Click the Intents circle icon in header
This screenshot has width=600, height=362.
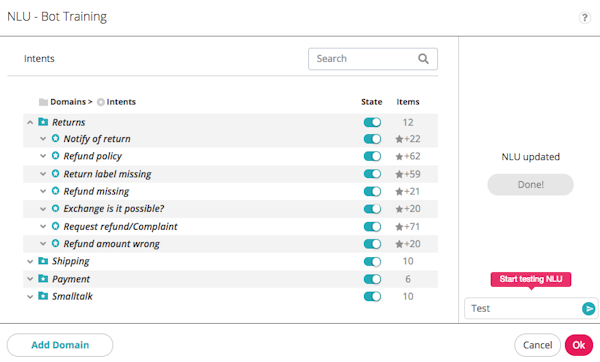[101, 102]
